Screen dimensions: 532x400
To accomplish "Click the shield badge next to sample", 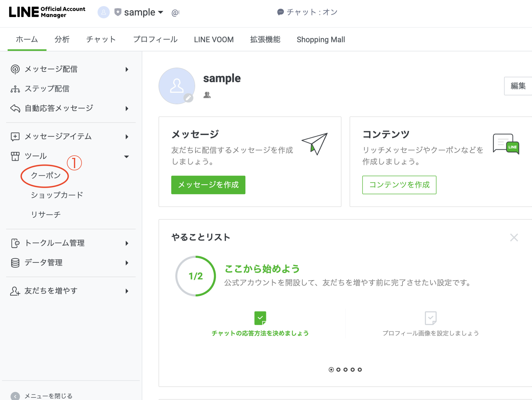I will (118, 12).
